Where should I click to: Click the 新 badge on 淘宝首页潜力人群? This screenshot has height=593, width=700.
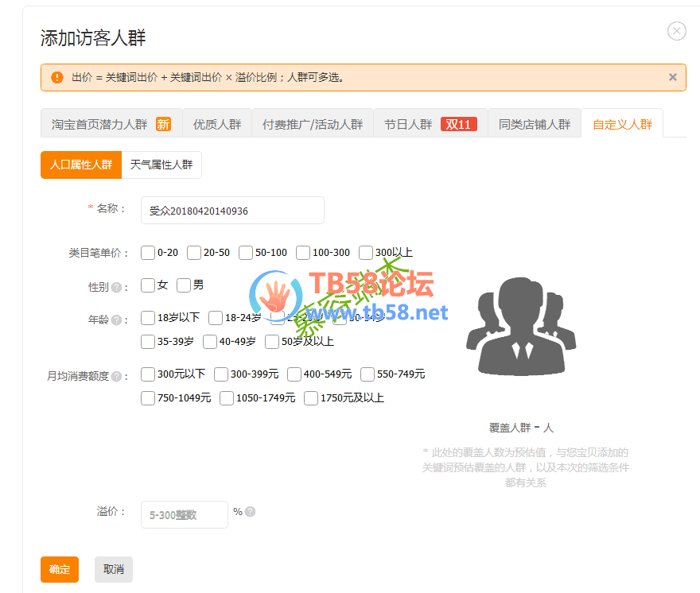click(163, 124)
